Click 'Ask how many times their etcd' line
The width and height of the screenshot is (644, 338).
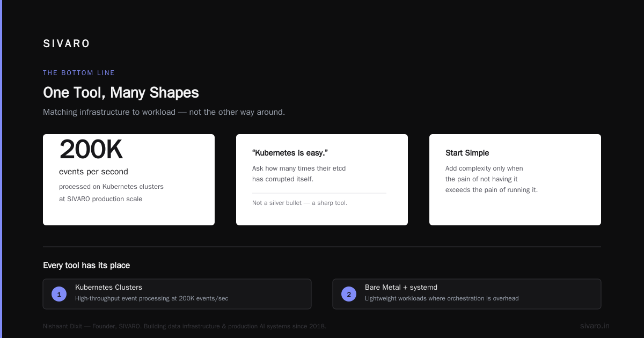(299, 168)
